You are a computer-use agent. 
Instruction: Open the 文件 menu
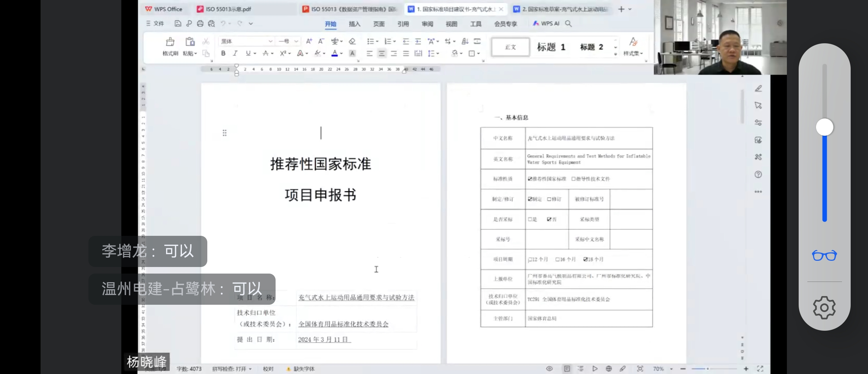point(155,23)
